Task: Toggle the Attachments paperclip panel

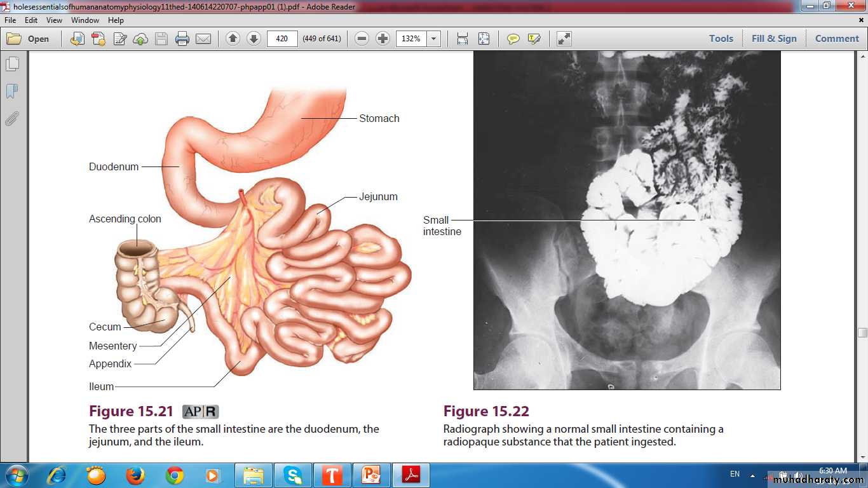Action: click(12, 119)
